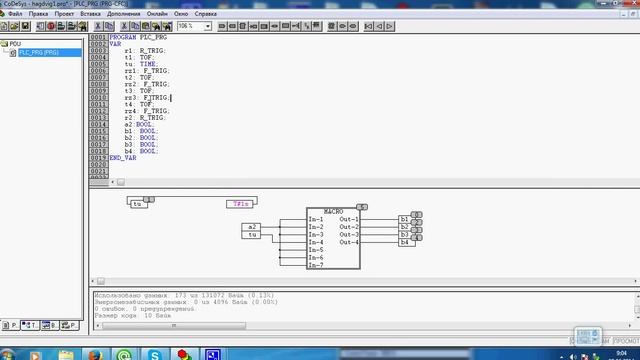This screenshot has height=360, width=640.
Task: Switch to the Visualizations tab
Action: [49, 325]
